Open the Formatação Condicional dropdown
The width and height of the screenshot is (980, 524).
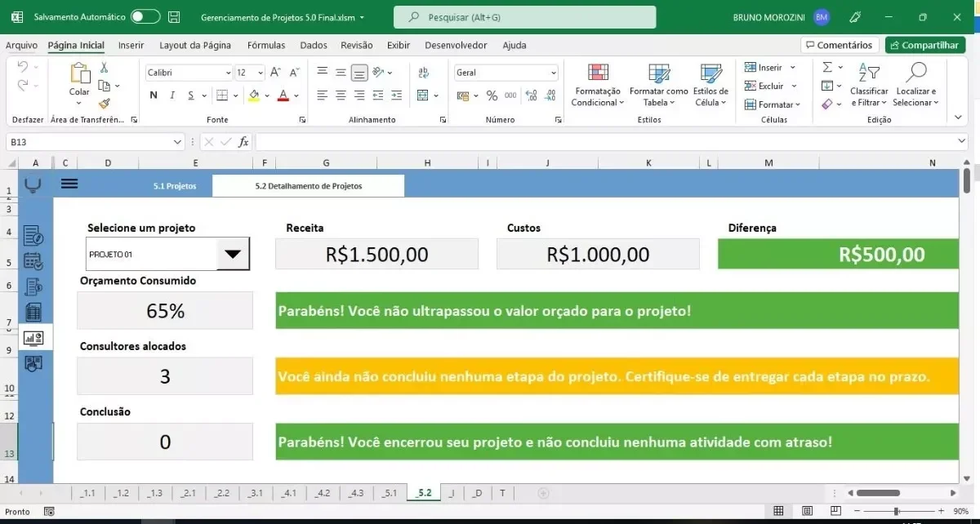(598, 86)
